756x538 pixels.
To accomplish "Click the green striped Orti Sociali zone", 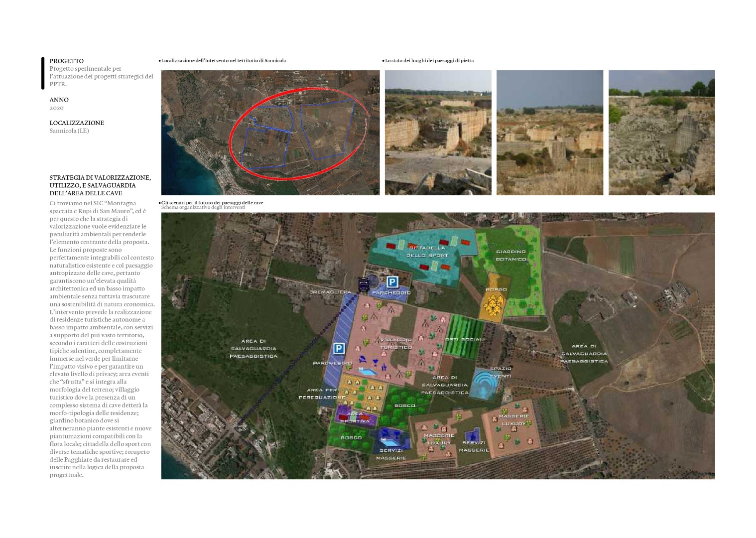I will coord(464,336).
